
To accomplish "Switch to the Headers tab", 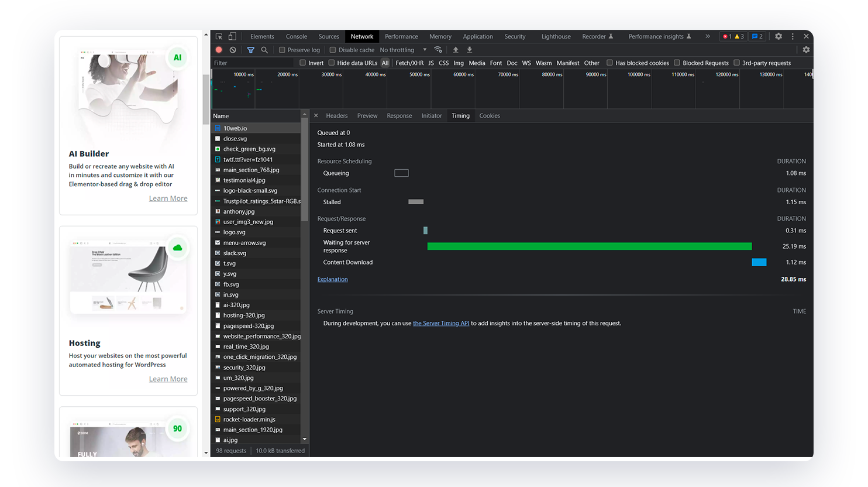I will pyautogui.click(x=336, y=116).
